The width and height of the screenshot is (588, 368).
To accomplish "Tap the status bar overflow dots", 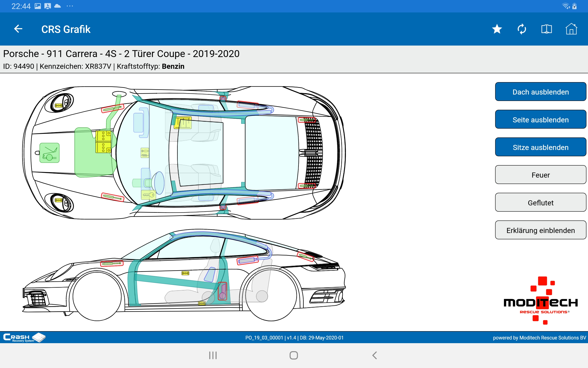I will click(x=70, y=6).
